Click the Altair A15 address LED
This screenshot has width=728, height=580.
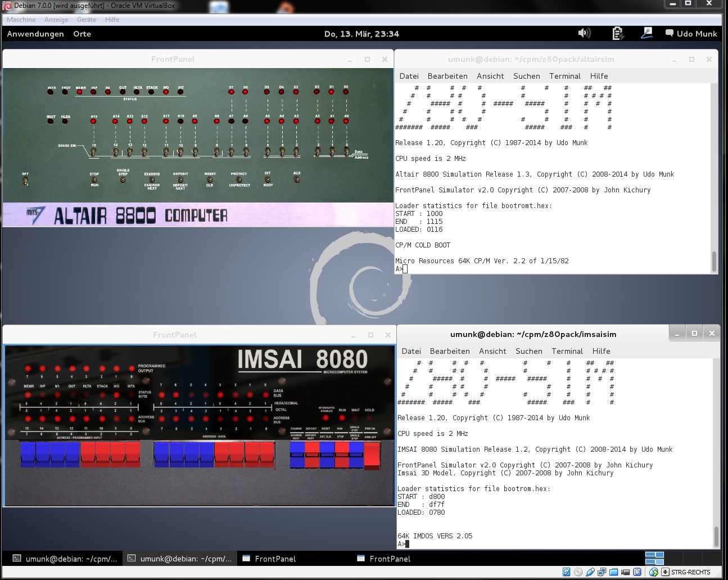[x=94, y=121]
